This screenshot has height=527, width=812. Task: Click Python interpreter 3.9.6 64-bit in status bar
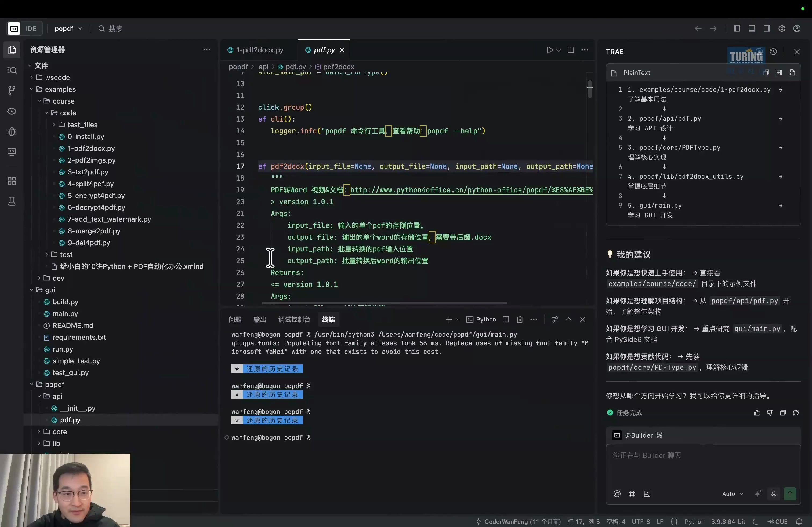pyautogui.click(x=728, y=522)
